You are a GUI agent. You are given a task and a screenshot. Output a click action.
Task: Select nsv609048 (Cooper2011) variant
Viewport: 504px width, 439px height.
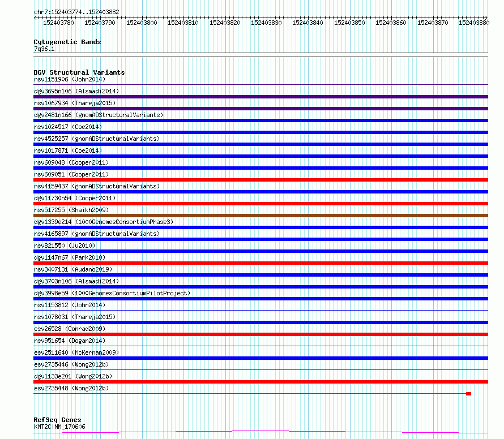pyautogui.click(x=71, y=162)
